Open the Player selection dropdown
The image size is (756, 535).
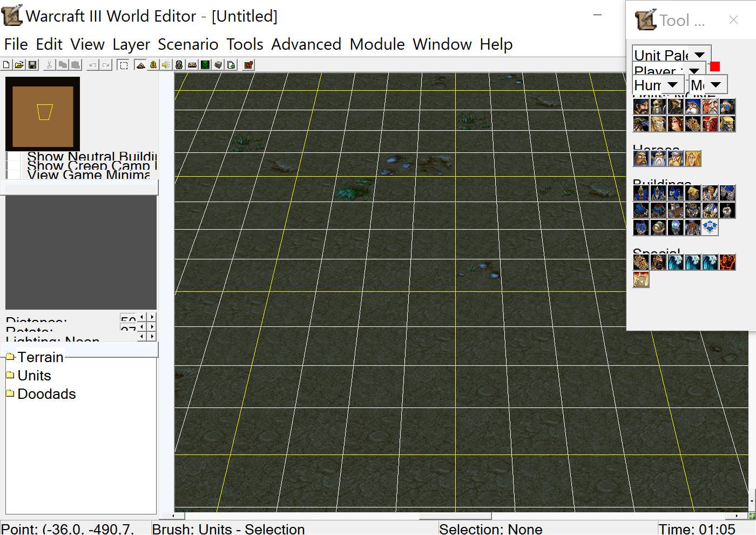pyautogui.click(x=694, y=70)
